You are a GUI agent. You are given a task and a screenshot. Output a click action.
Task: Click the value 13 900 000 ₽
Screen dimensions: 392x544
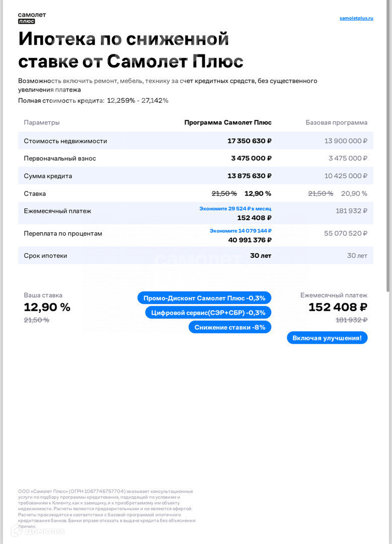[346, 141]
